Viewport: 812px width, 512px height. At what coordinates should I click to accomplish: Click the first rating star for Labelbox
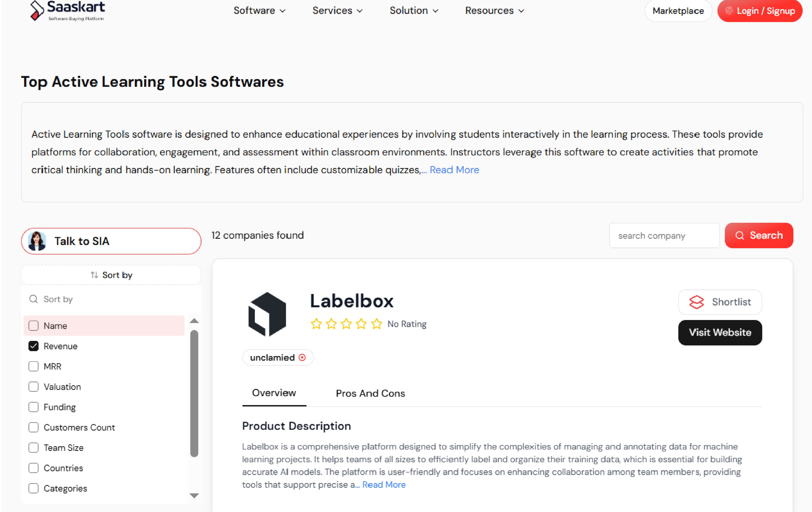point(316,324)
